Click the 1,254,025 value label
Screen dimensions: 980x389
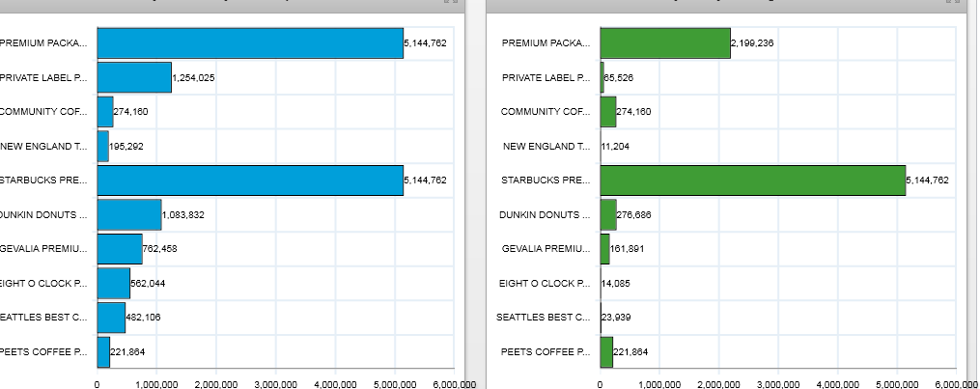coord(193,77)
